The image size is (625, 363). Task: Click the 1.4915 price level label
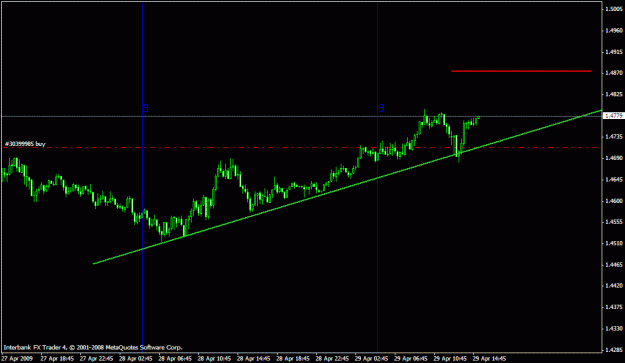613,52
